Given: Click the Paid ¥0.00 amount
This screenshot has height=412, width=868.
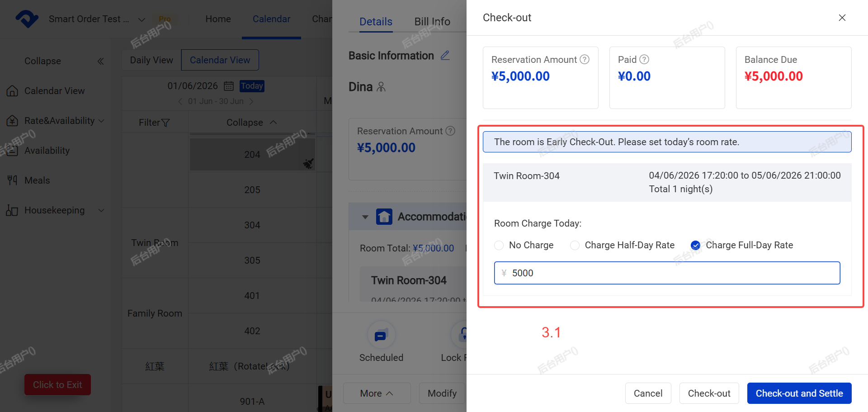Looking at the screenshot, I should [634, 76].
